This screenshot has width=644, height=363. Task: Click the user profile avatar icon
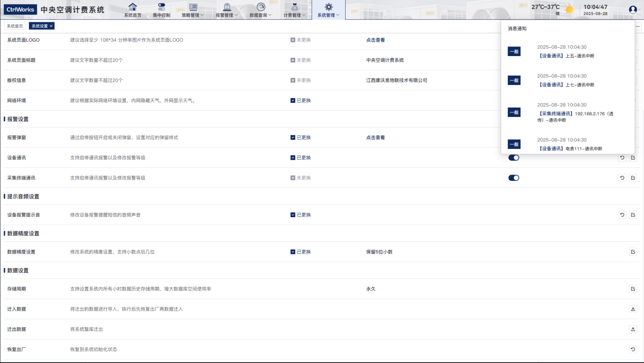click(633, 10)
